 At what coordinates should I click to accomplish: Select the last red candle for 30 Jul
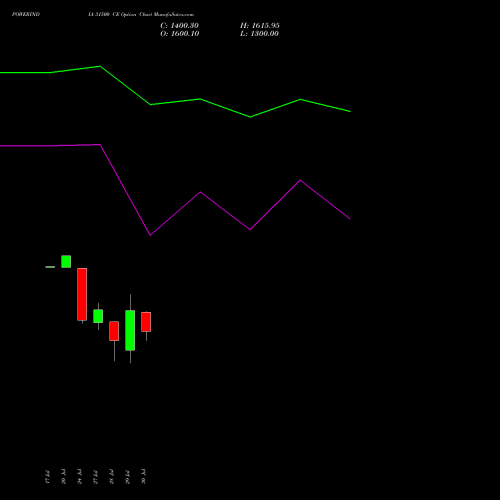(x=146, y=322)
